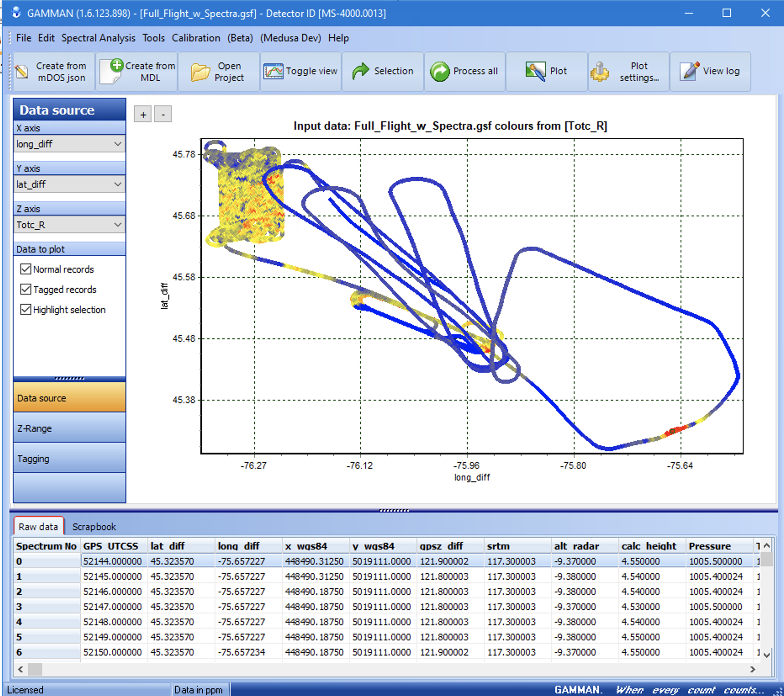Click the green Selection arrow icon

pyautogui.click(x=360, y=72)
